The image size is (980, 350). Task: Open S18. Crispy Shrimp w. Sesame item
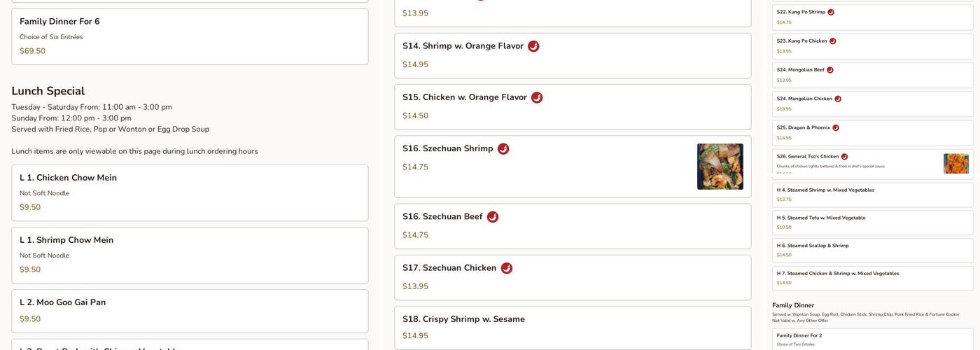pyautogui.click(x=571, y=327)
